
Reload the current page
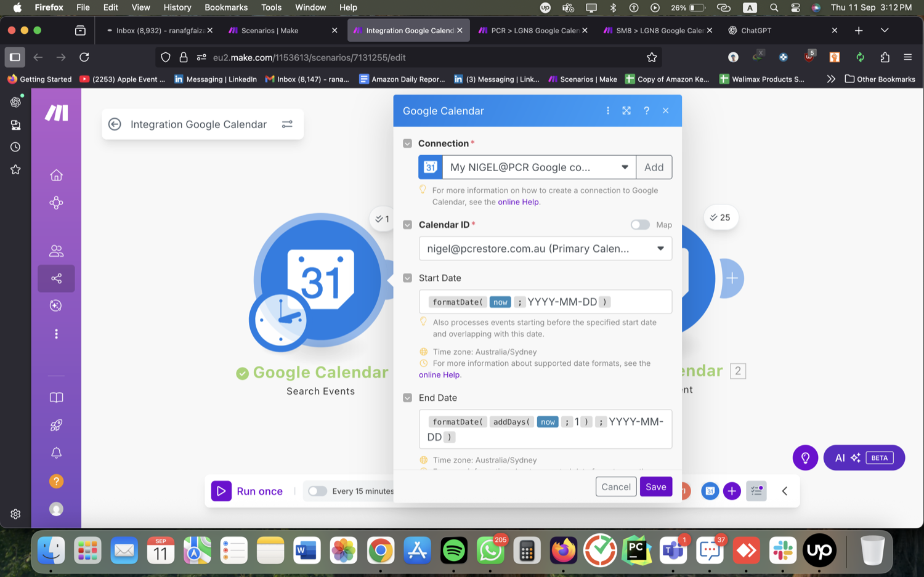[x=84, y=57]
